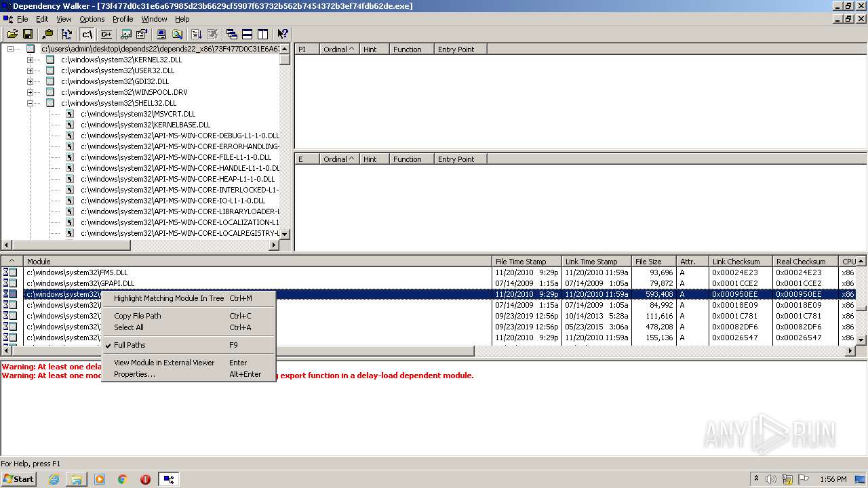
Task: Toggle the Auto Expand tree icon
Action: pyautogui.click(x=66, y=34)
